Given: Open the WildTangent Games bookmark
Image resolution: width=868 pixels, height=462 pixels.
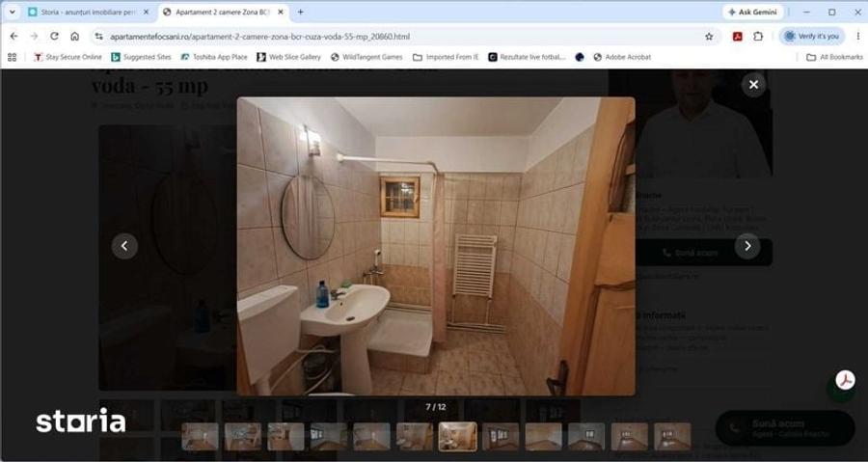Looking at the screenshot, I should [x=366, y=57].
